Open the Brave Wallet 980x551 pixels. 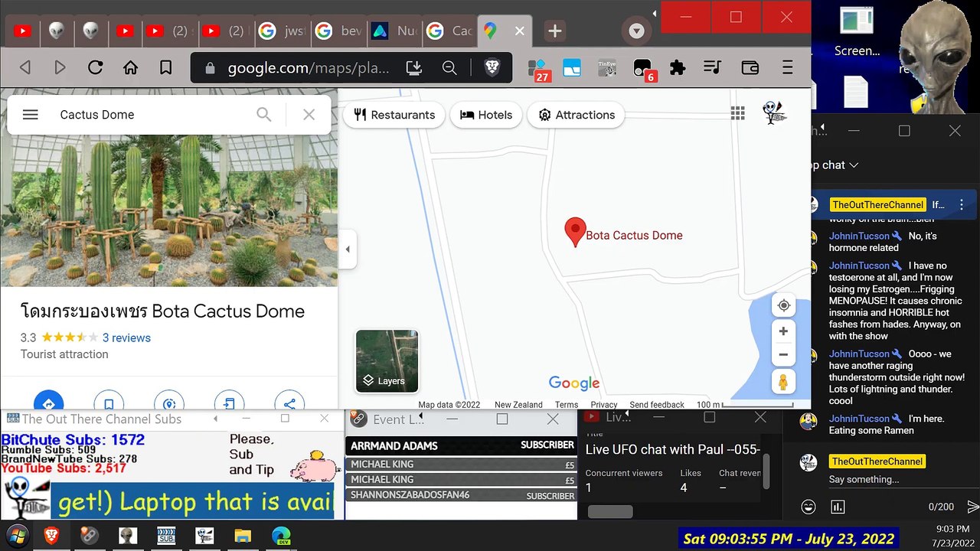[750, 68]
